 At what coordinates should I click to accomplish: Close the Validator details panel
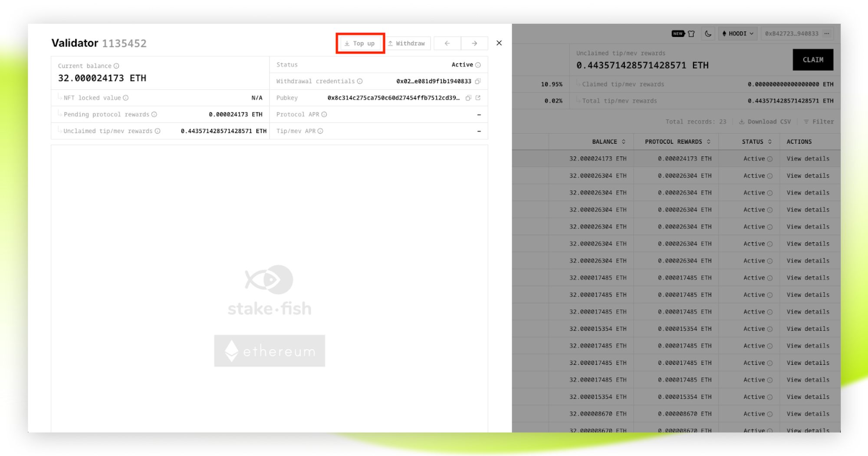pyautogui.click(x=499, y=43)
